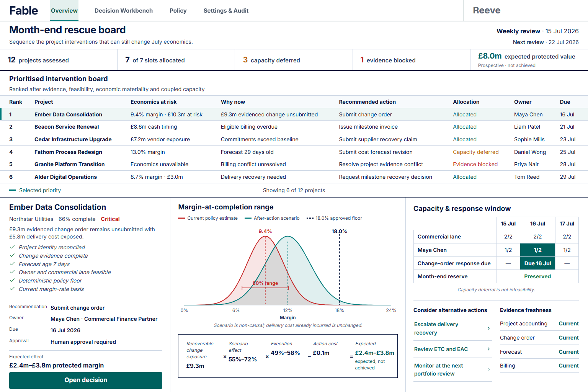This screenshot has width=588, height=392.
Task: Click the Open decision button
Action: coord(86,380)
